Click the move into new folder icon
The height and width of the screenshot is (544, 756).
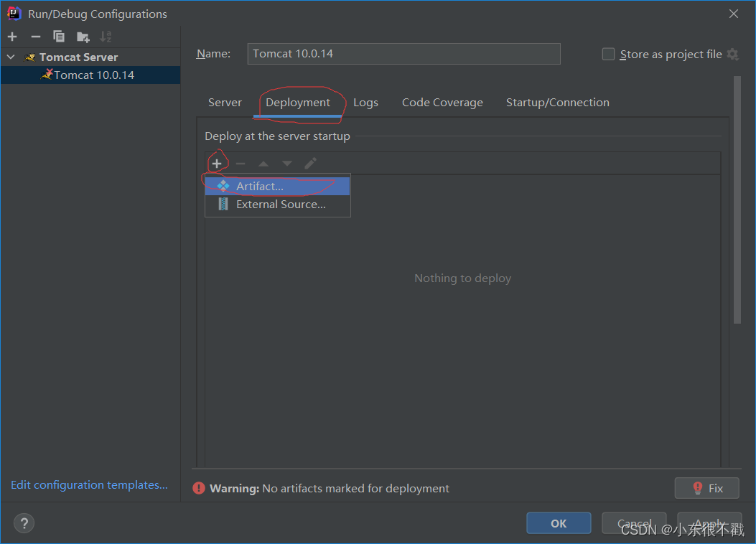[x=83, y=37]
